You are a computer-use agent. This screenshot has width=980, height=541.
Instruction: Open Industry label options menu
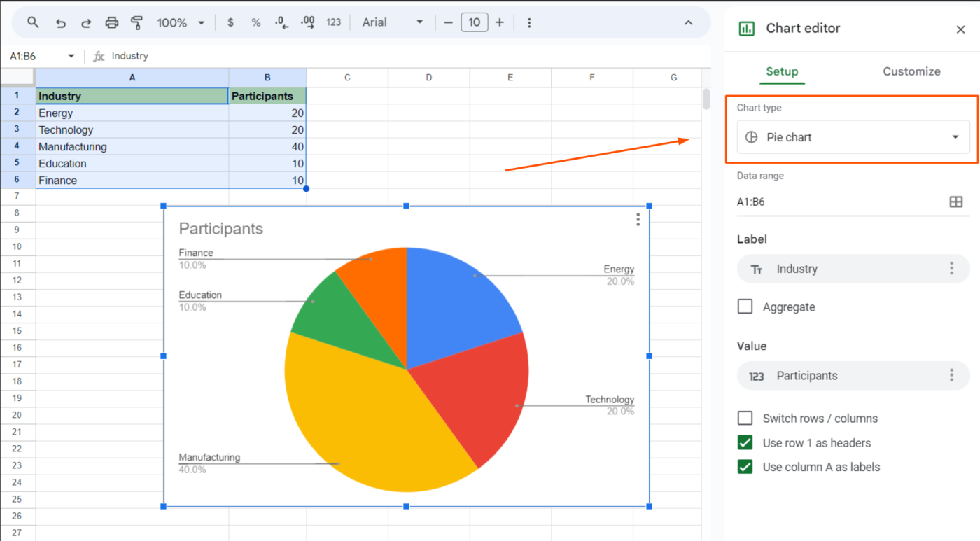tap(951, 269)
